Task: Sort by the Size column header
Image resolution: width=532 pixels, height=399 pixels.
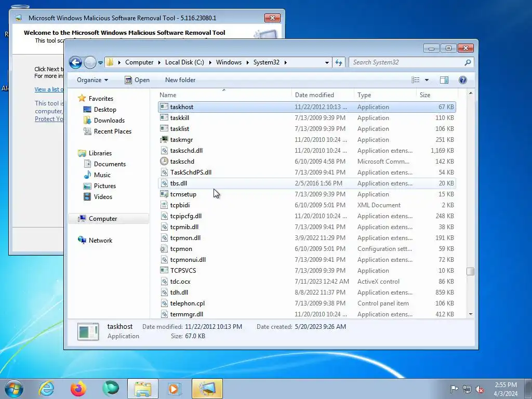Action: [x=437, y=95]
